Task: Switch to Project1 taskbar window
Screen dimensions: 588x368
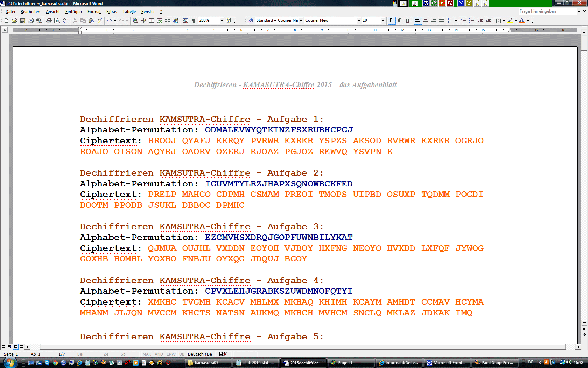Action: click(351, 363)
